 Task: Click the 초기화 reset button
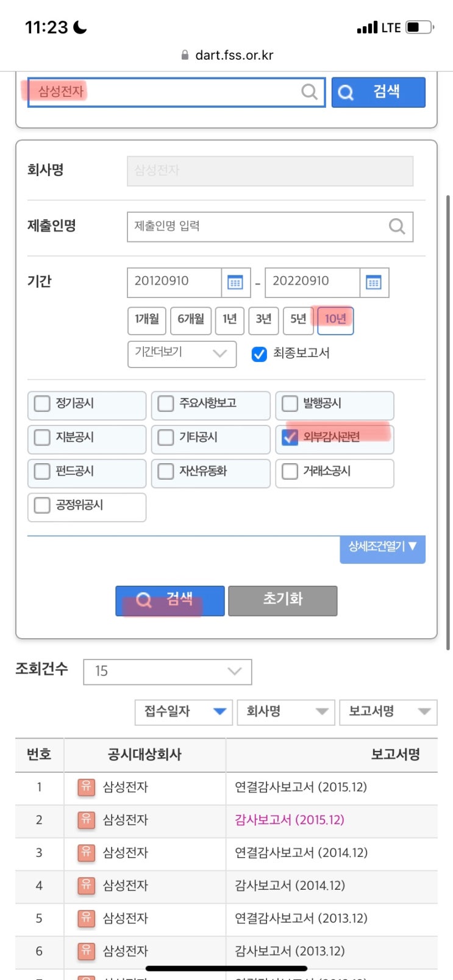pyautogui.click(x=282, y=600)
